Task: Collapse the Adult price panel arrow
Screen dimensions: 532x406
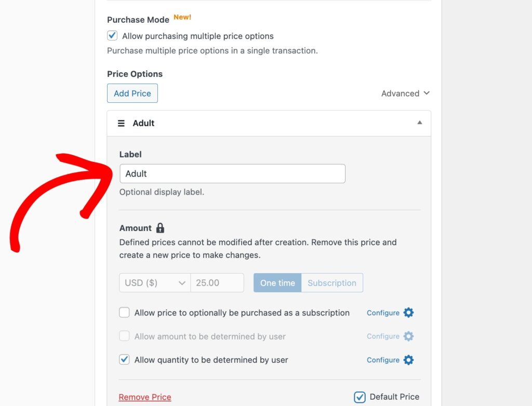Action: coord(420,123)
